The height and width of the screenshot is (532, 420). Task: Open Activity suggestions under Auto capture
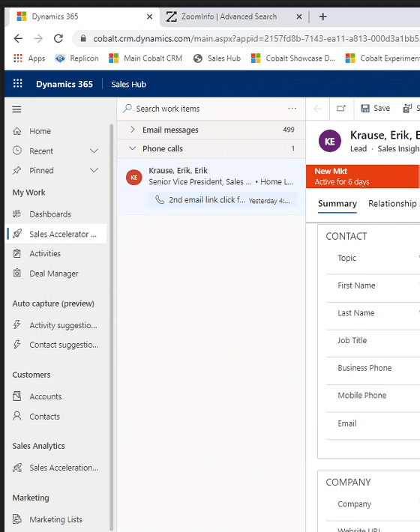(x=56, y=325)
